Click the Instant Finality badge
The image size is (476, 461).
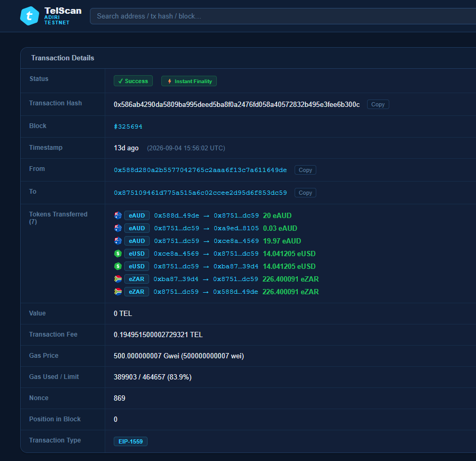click(189, 81)
